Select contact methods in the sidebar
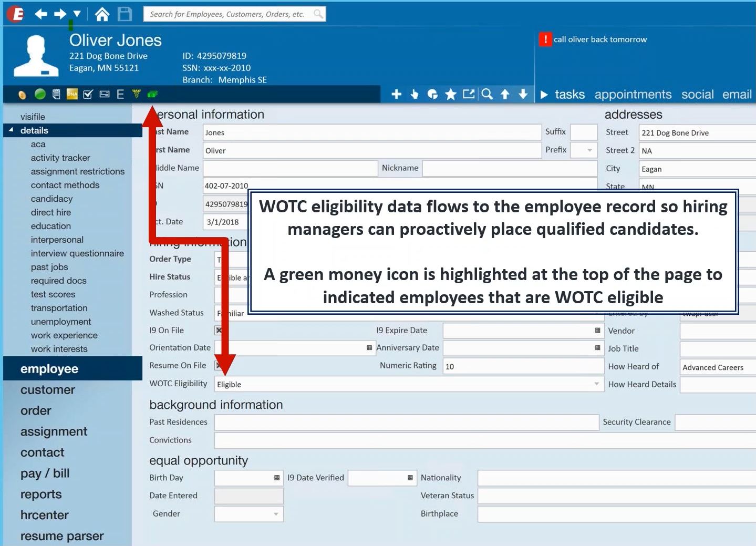Screen dimensions: 756x546 click(x=65, y=185)
